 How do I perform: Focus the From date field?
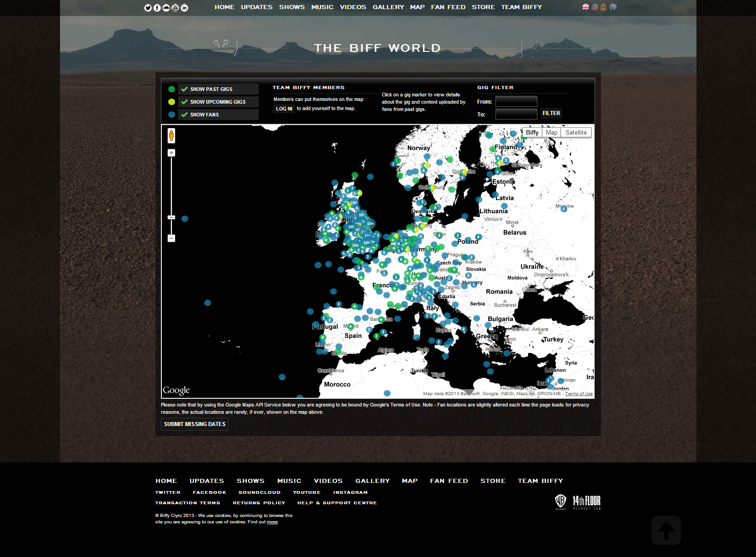516,101
